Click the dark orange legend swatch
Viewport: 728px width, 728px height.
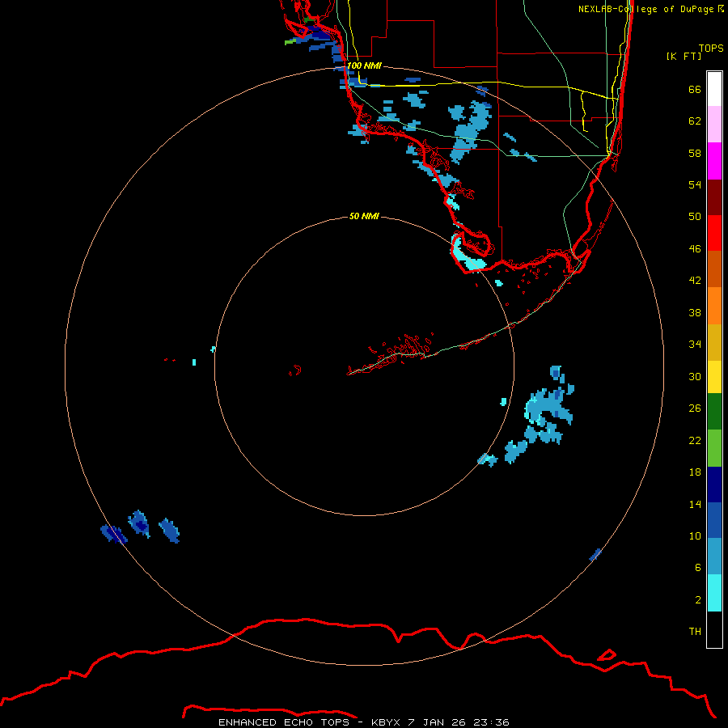click(x=714, y=269)
